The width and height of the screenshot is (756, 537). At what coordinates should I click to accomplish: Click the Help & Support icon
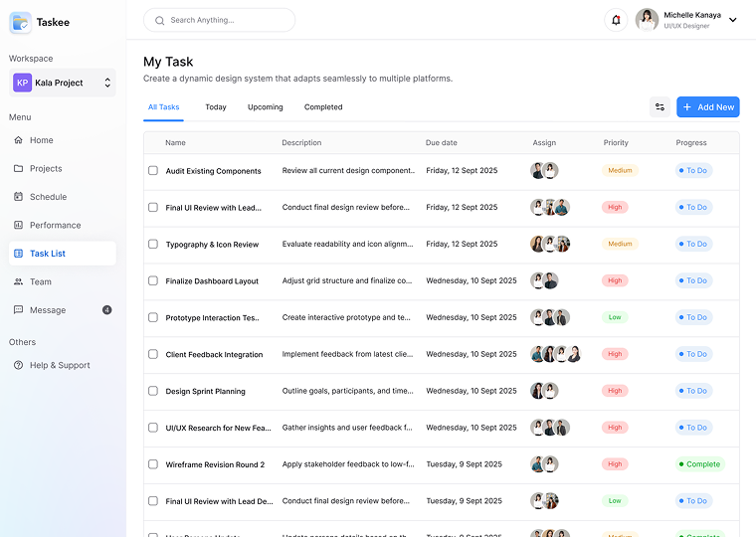18,365
